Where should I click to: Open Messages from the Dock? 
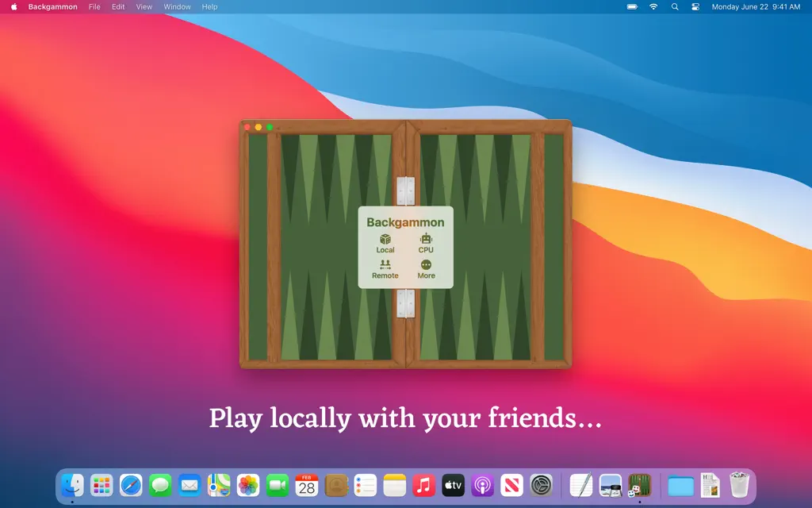160,486
